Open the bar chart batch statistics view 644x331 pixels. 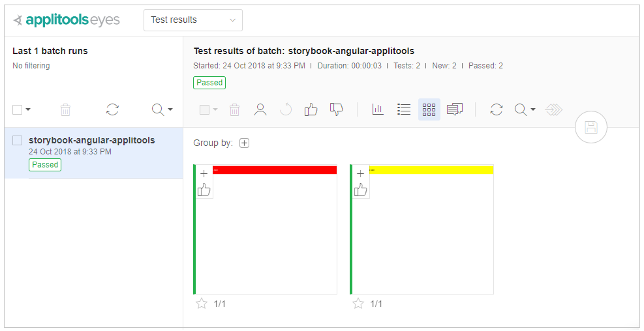click(x=378, y=109)
